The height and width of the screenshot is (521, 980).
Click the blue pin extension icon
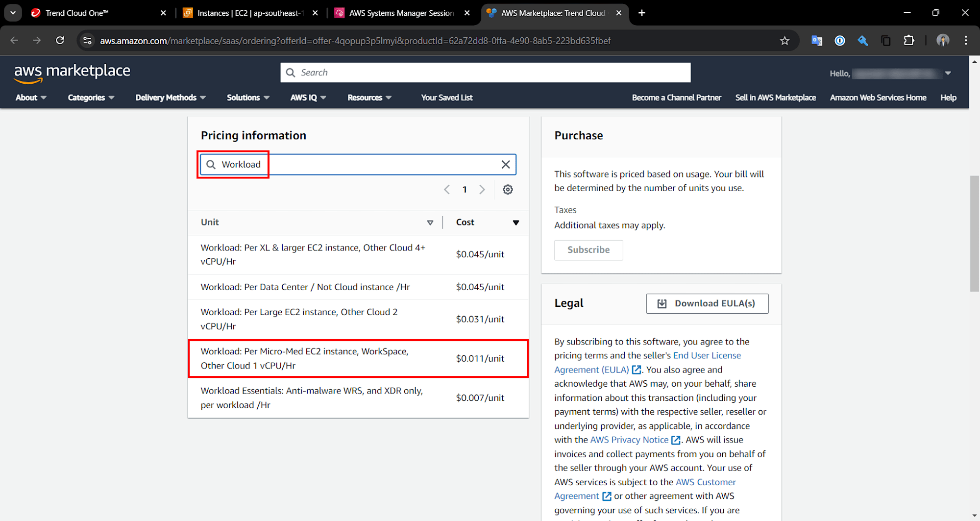pyautogui.click(x=863, y=41)
